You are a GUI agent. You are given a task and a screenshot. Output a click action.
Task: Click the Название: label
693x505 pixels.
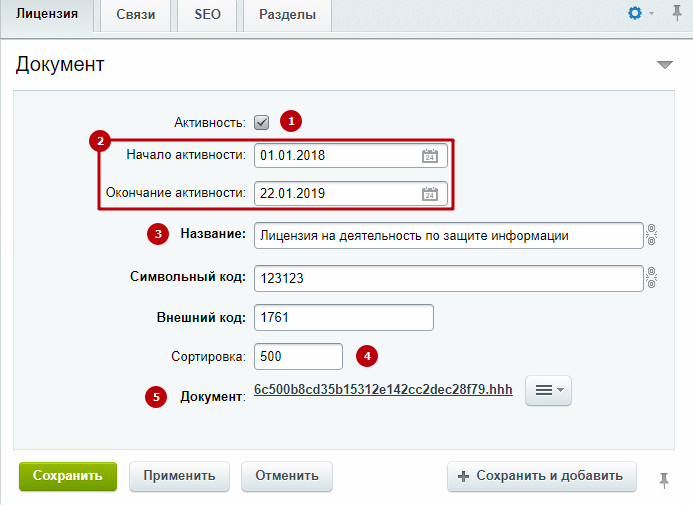pyautogui.click(x=213, y=234)
